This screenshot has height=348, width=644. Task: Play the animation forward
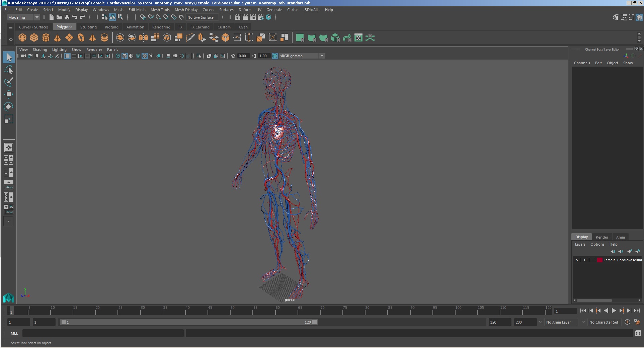coord(614,311)
